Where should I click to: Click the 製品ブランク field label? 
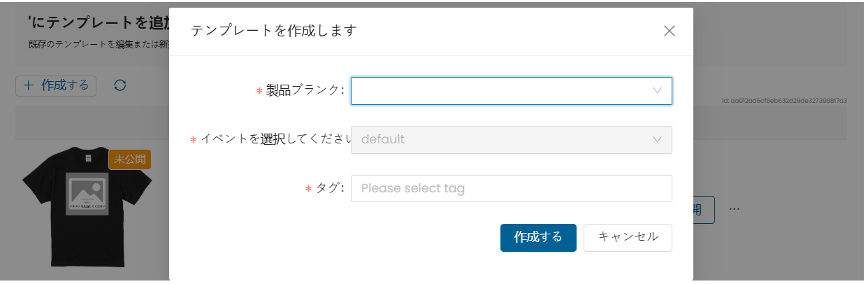304,90
